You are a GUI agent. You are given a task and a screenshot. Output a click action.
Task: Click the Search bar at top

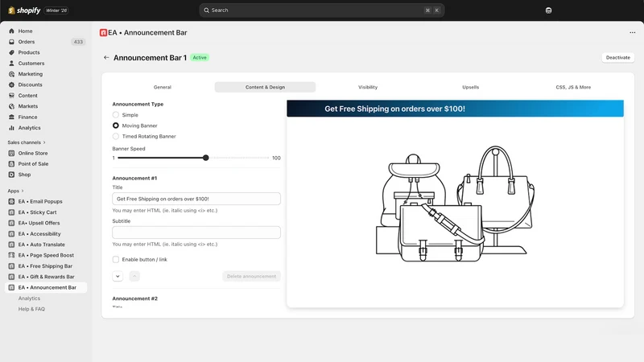pyautogui.click(x=321, y=10)
